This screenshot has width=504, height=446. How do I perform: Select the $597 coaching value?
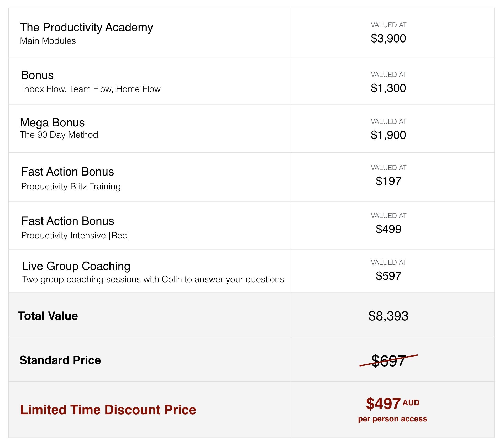click(x=388, y=276)
